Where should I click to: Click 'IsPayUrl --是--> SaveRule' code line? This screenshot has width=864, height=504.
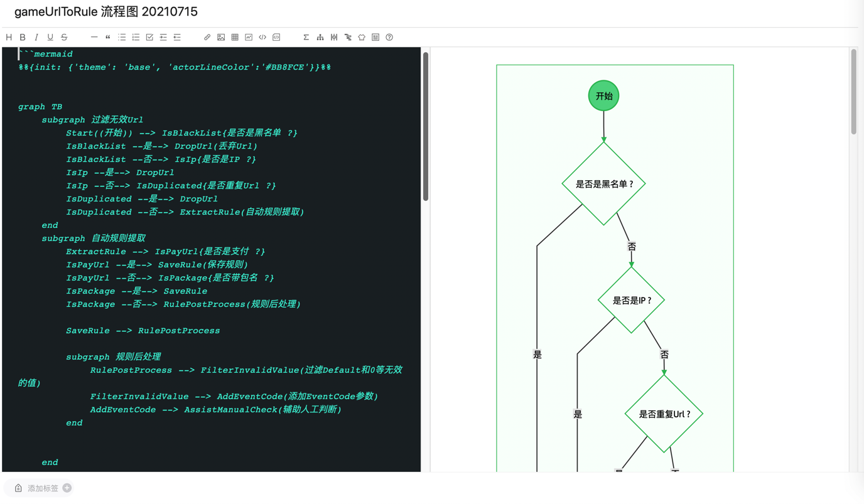[x=157, y=265]
